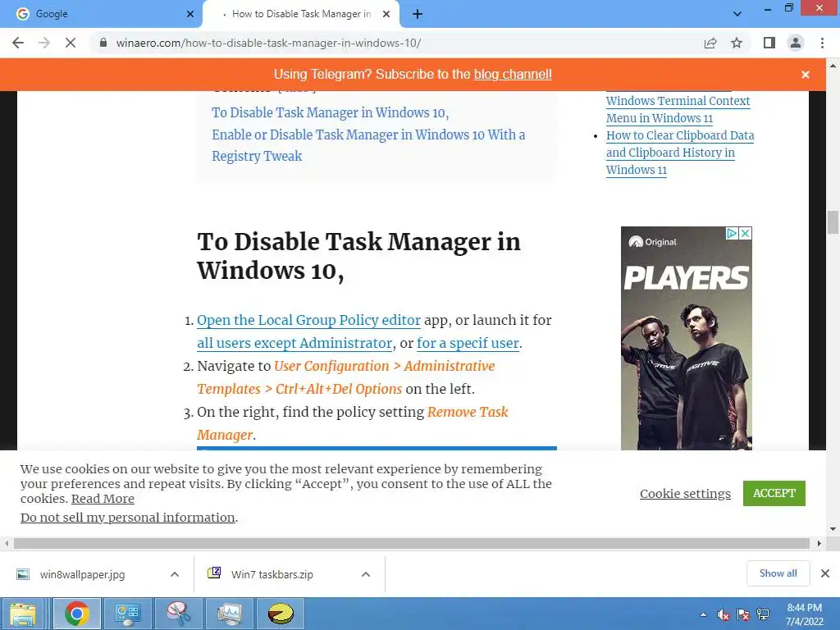
Task: Select the How to Disable Task Manager tab
Action: coord(301,14)
